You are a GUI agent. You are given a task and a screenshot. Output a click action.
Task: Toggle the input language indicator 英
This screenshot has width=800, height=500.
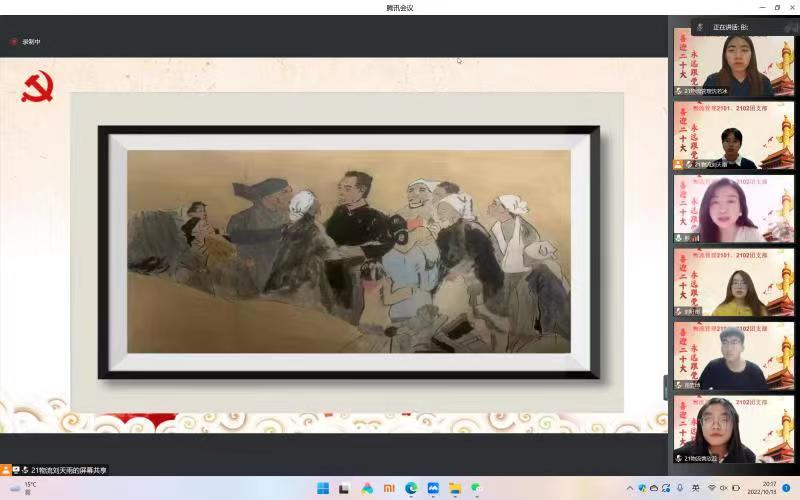(696, 488)
